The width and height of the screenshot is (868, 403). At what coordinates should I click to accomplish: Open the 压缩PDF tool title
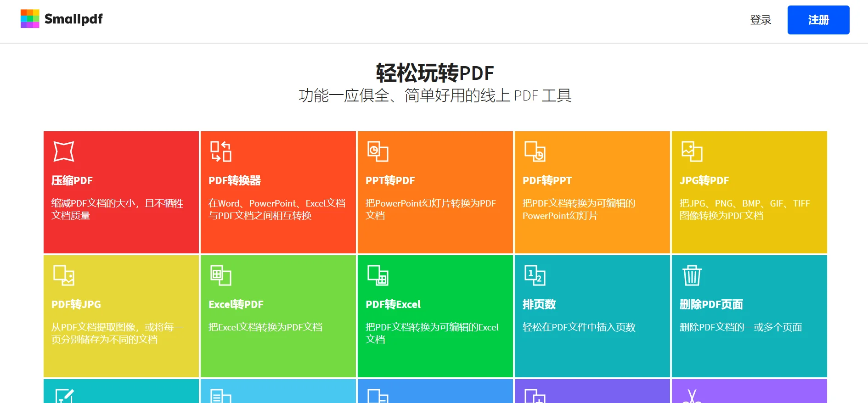coord(72,180)
